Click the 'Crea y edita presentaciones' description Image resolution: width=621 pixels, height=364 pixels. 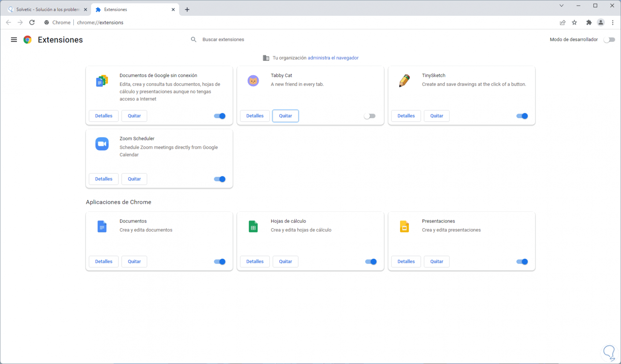pos(451,230)
